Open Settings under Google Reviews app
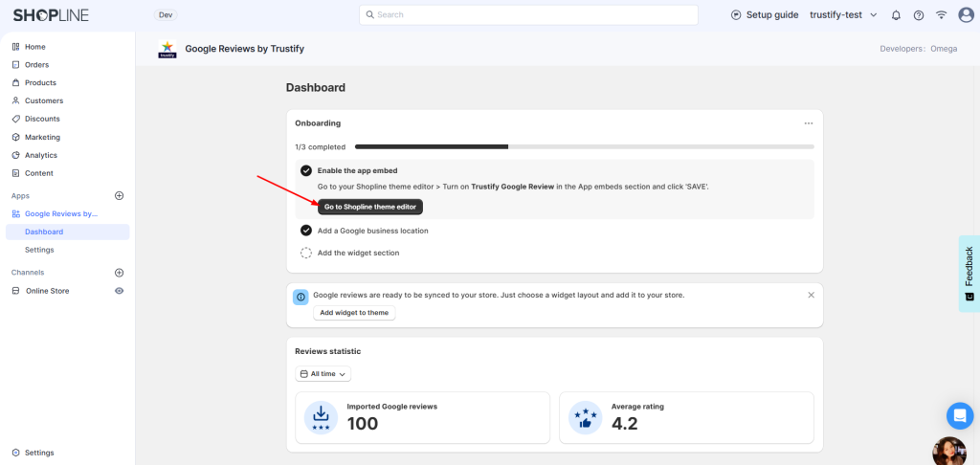 [x=39, y=250]
